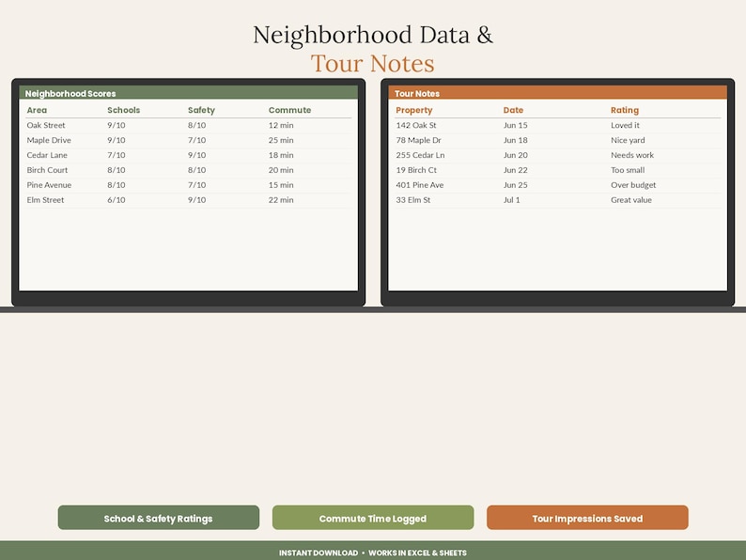Select the 78 Maple Dr property
Viewport: 746px width, 560px height.
418,140
